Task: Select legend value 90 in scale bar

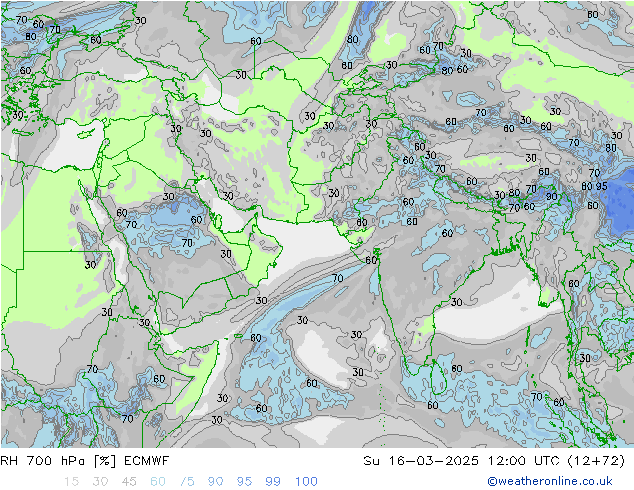Action: point(215,482)
